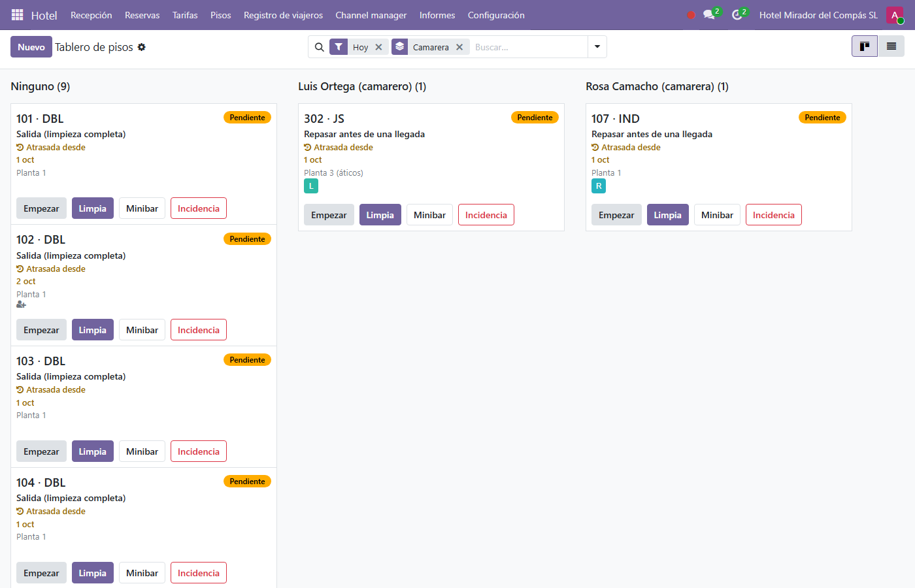The height and width of the screenshot is (588, 915).
Task: Open the Tablero de pisos settings gear
Action: click(142, 47)
